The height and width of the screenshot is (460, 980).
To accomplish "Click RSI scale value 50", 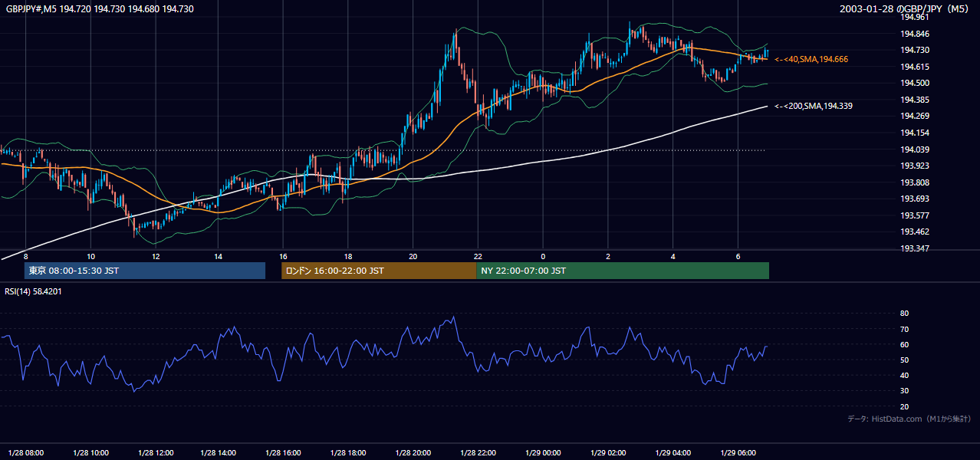I will click(904, 360).
